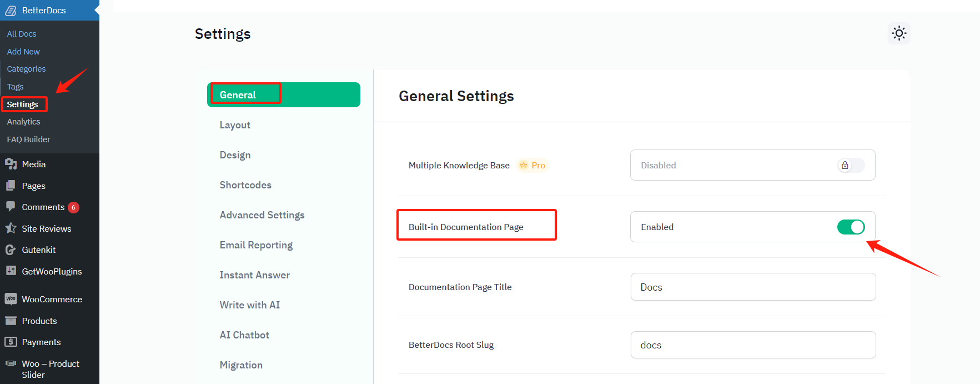Click the lock icon on Multiple Knowledge Base
The width and height of the screenshot is (980, 384).
point(845,165)
